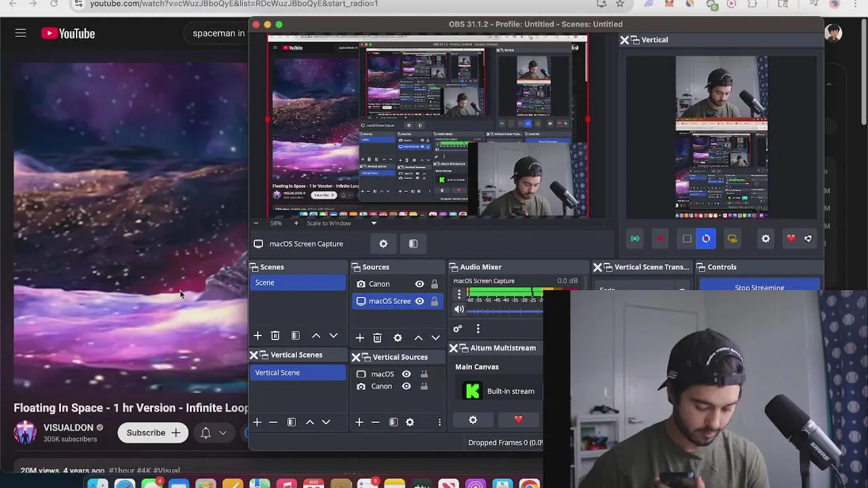Screen dimensions: 868x488
Task: Start vertical canvas streaming icon
Action: [635, 239]
